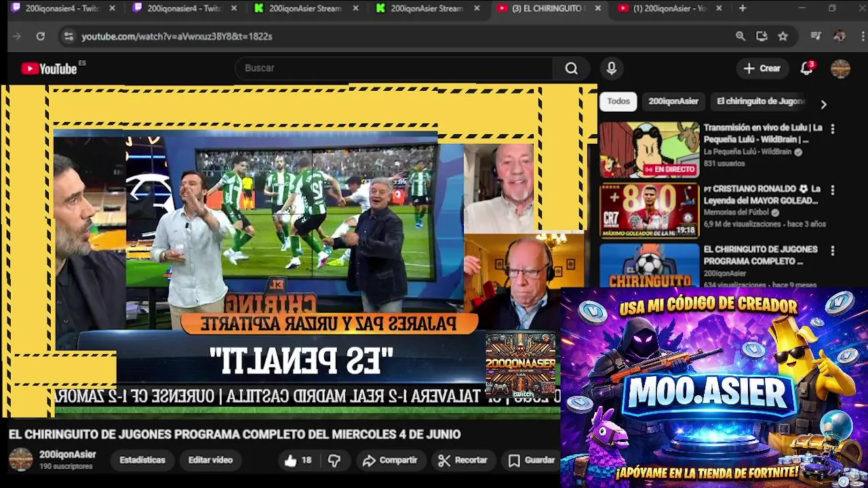This screenshot has height=488, width=868.
Task: Open options for Chiringuito Programa Completo suggestion
Action: 833,251
